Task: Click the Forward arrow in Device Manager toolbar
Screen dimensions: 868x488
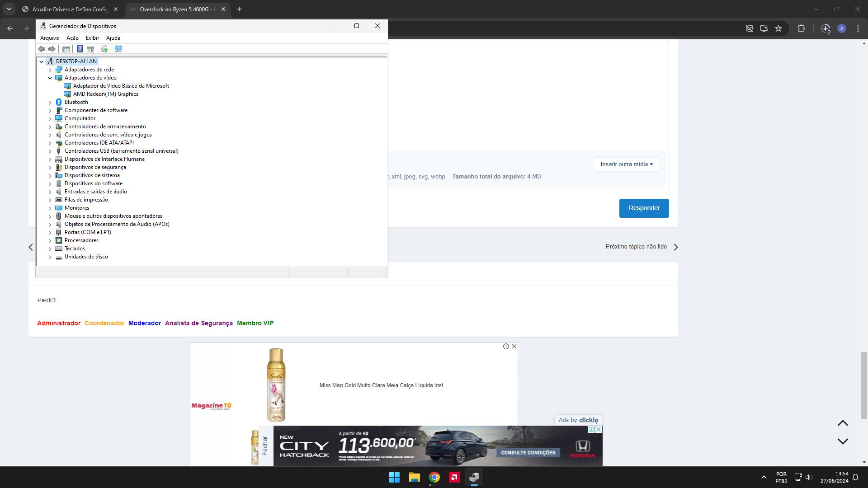Action: [52, 49]
